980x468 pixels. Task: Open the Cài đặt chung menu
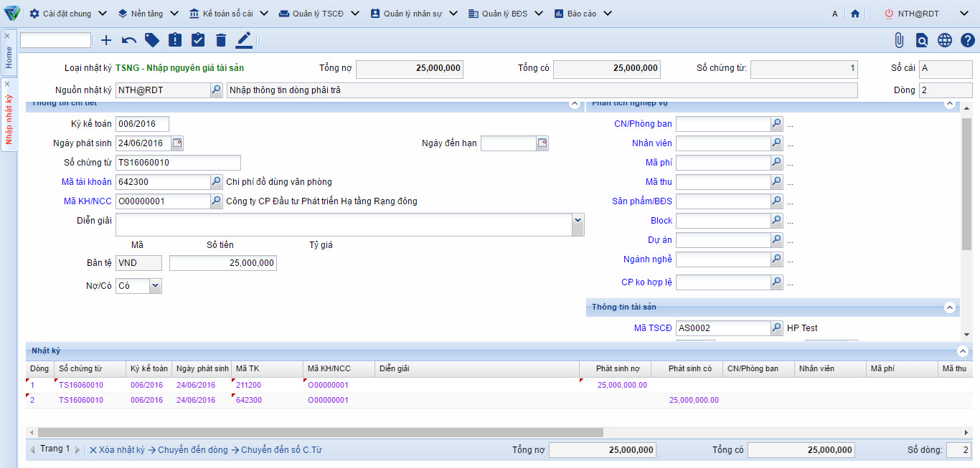tap(68, 14)
